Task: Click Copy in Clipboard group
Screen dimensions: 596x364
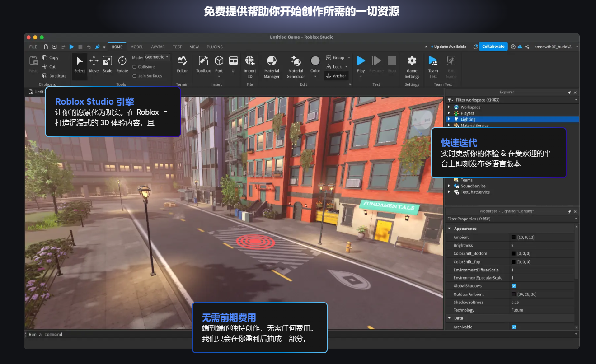Action: 50,58
